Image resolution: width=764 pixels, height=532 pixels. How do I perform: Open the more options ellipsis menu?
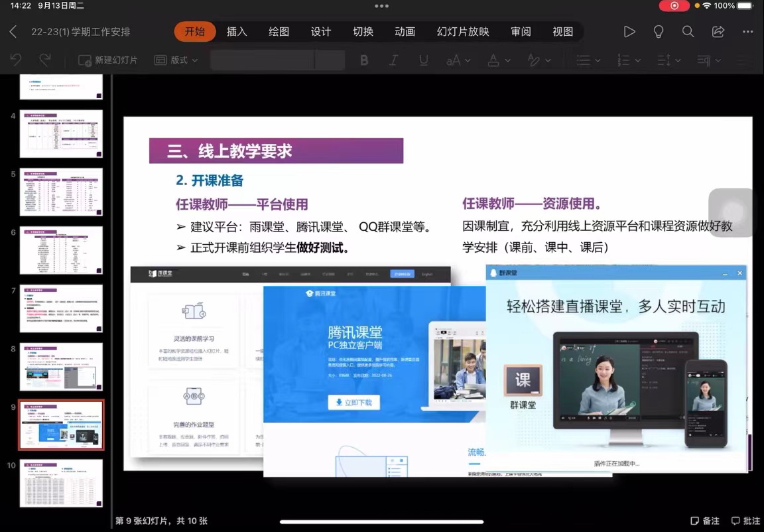click(747, 31)
